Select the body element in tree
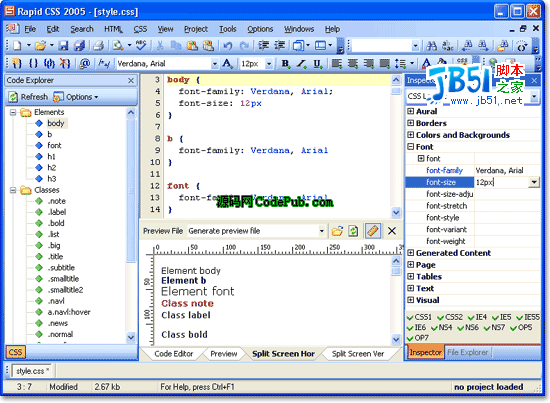The height and width of the screenshot is (403, 550). pos(56,123)
